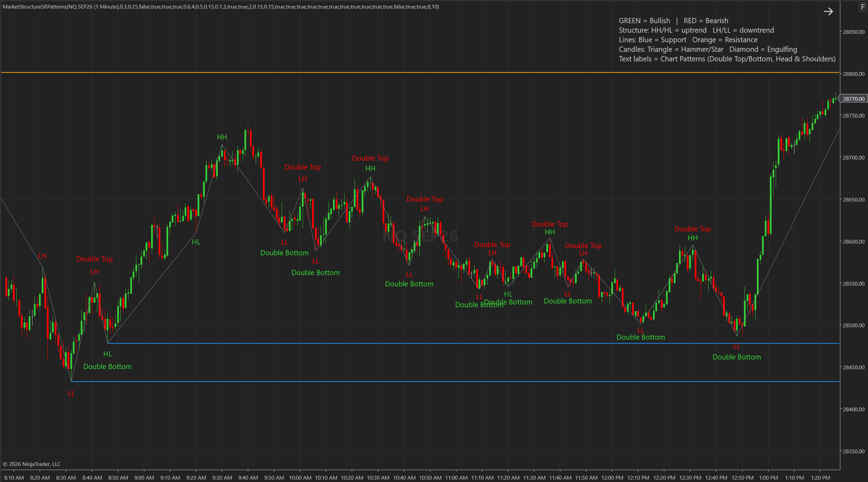Select the orange resistance line at 28800

pos(420,72)
